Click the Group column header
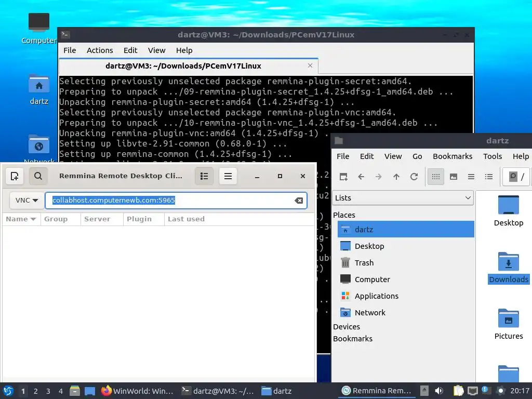 pos(60,219)
